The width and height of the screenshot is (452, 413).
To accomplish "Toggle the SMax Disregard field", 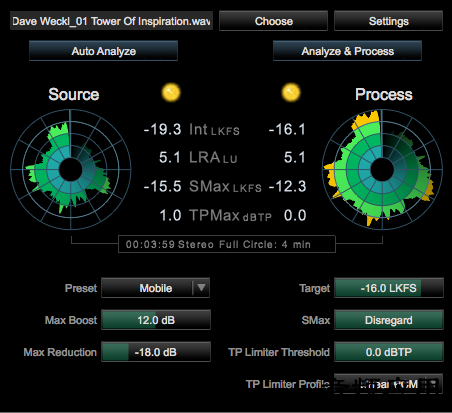I will point(389,320).
